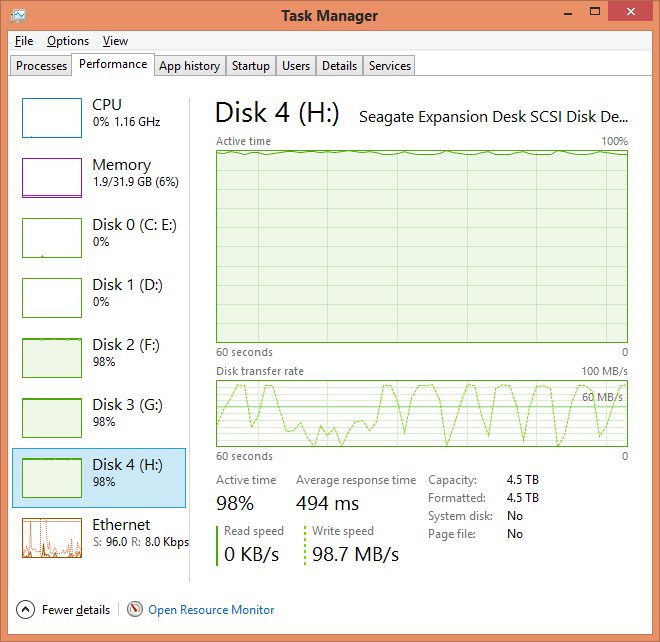Click the Page file 'No' value
The image size is (660, 642).
coord(515,534)
